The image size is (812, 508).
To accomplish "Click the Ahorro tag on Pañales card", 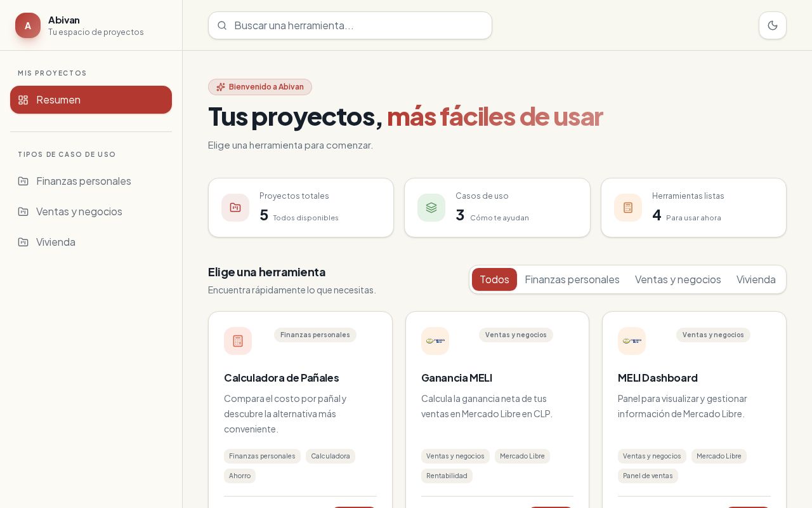I will (240, 476).
